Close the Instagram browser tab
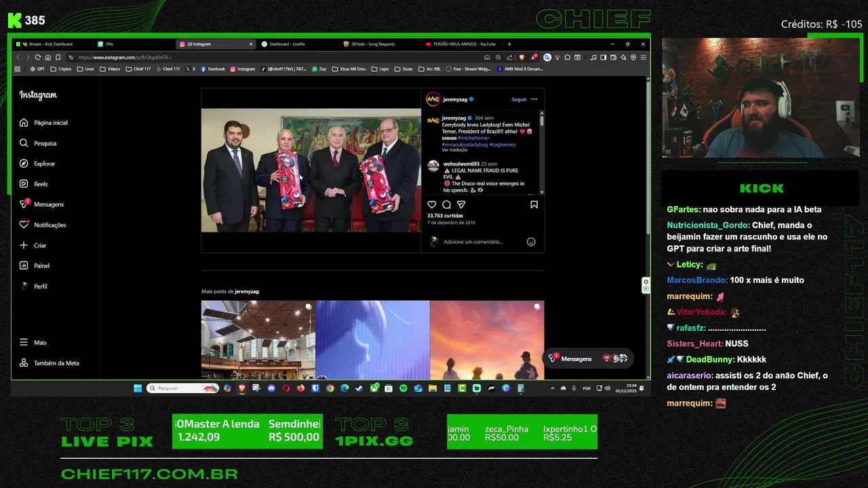Screen dimensions: 868x488 click(251, 44)
